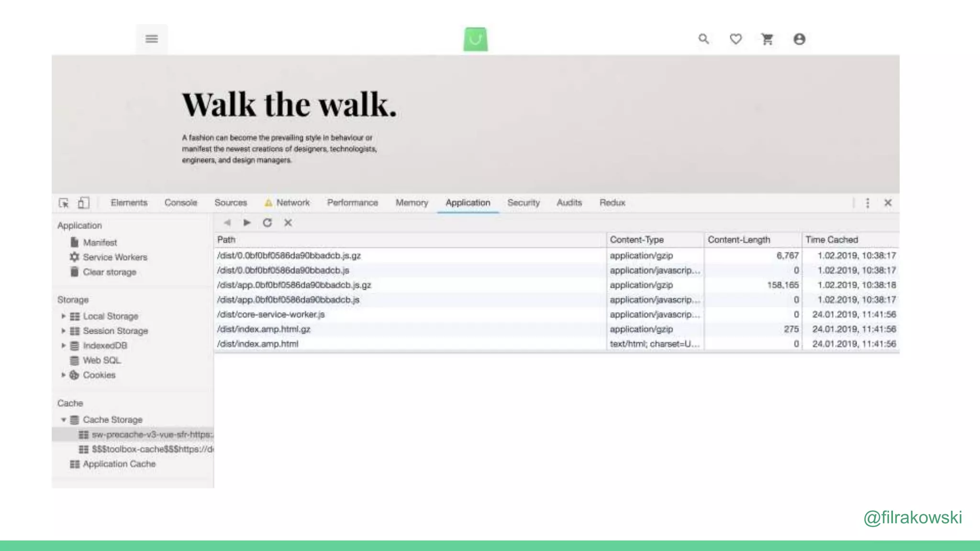This screenshot has height=551, width=980.
Task: Delete selected entry with X icon
Action: point(288,222)
